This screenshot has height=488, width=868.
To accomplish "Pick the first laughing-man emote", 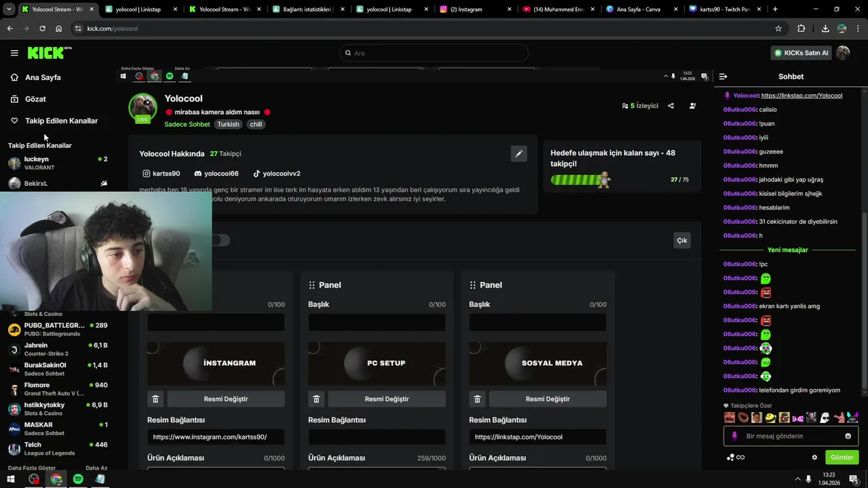I will 730,418.
